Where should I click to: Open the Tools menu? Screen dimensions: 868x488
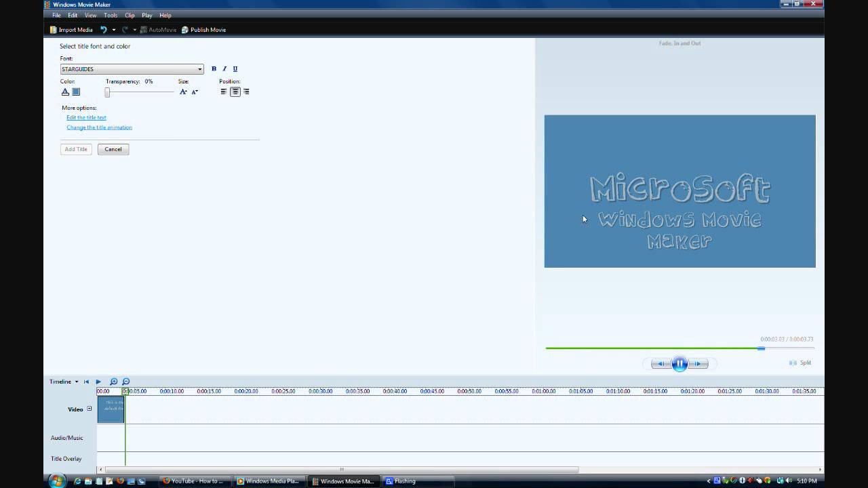111,15
